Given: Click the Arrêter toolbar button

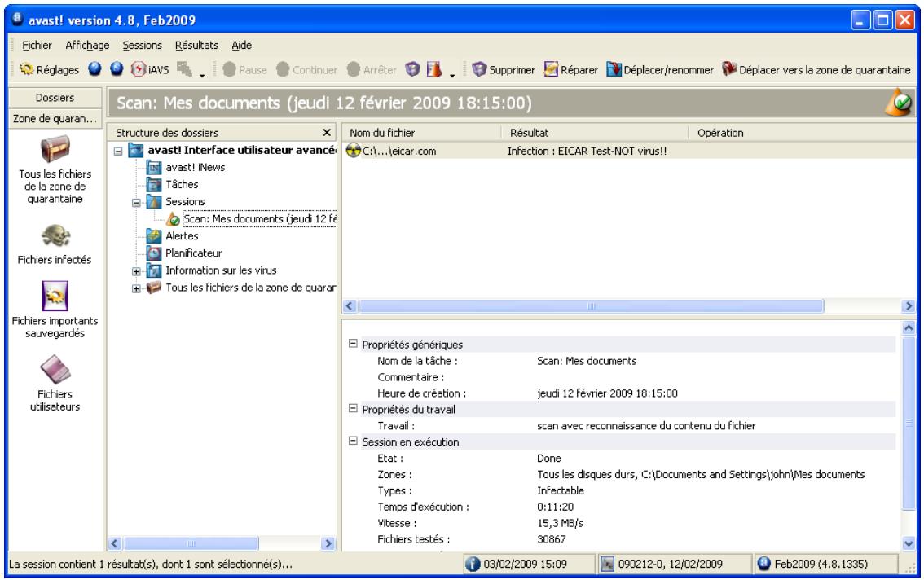Looking at the screenshot, I should pyautogui.click(x=372, y=69).
